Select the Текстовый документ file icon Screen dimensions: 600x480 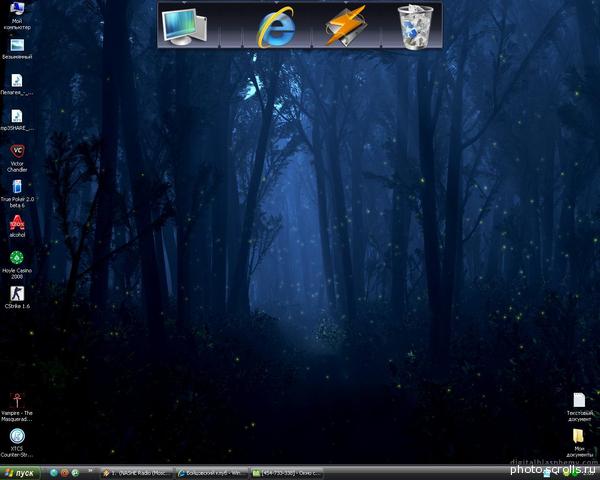pos(579,407)
